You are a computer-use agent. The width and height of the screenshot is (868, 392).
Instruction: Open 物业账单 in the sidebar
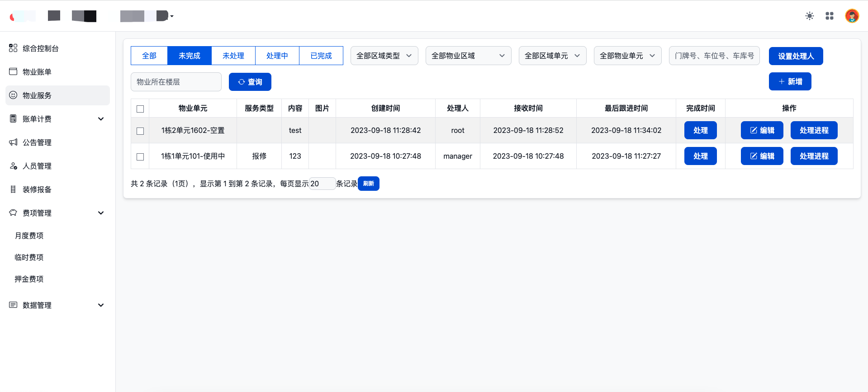[57, 72]
